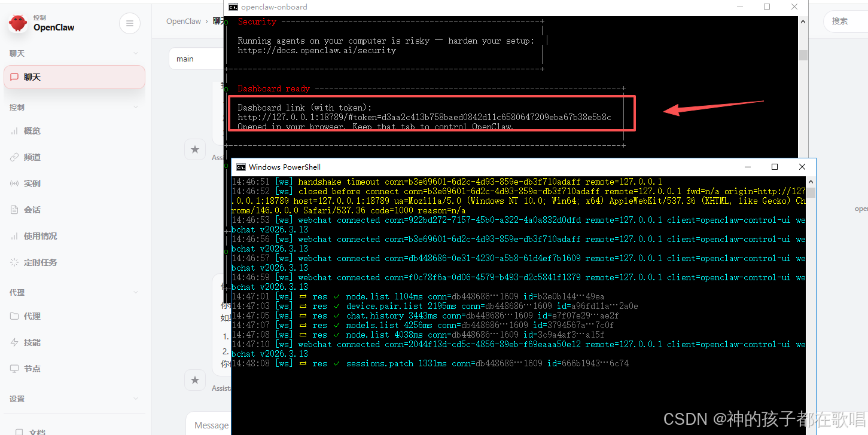Click the red OpenClaw mascot logo

pyautogui.click(x=18, y=23)
